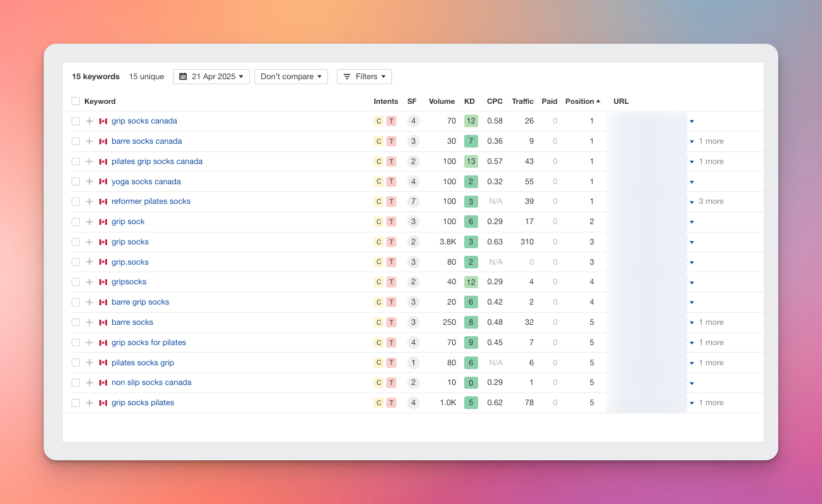Image resolution: width=822 pixels, height=504 pixels.
Task: Add pilates grip socks canada via plus icon
Action: tap(89, 161)
